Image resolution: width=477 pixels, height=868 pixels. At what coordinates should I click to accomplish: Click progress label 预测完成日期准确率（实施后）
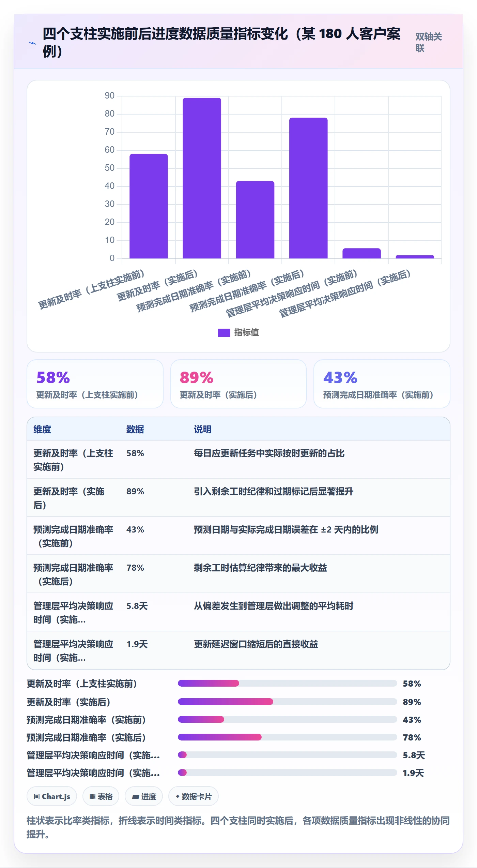click(86, 737)
